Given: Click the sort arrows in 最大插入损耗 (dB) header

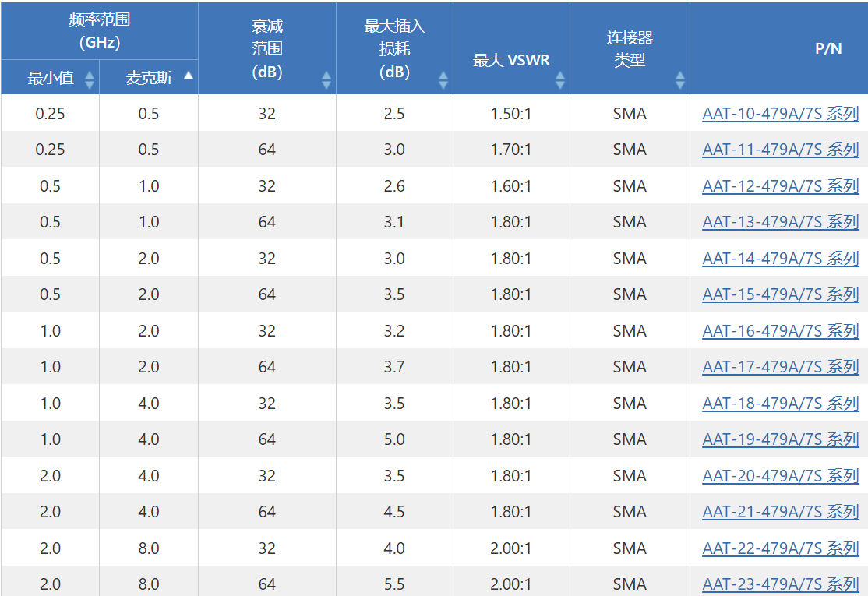Looking at the screenshot, I should point(443,79).
